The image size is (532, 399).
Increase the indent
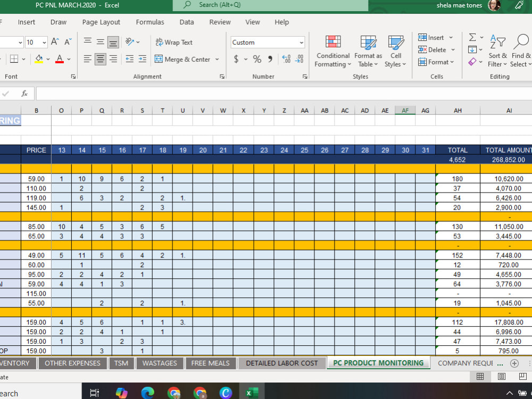143,59
